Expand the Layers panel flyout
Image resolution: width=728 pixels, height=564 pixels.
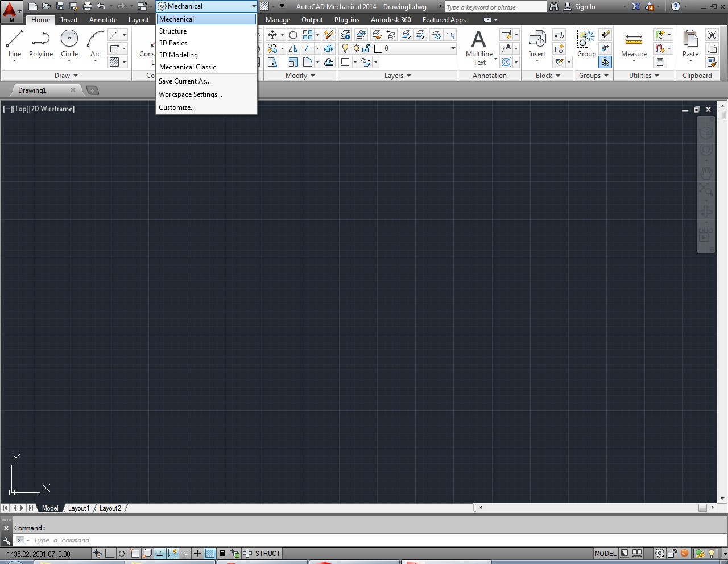coord(397,76)
